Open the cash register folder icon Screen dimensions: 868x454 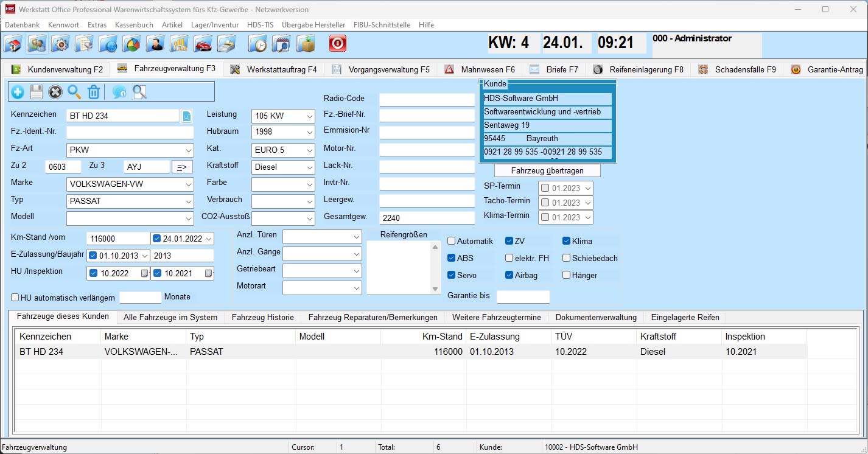[x=226, y=43]
